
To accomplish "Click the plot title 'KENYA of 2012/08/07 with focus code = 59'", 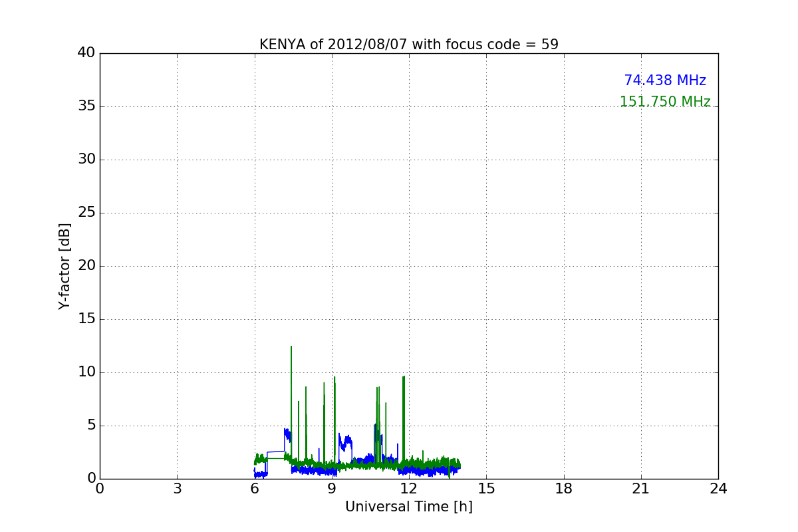I will [408, 45].
